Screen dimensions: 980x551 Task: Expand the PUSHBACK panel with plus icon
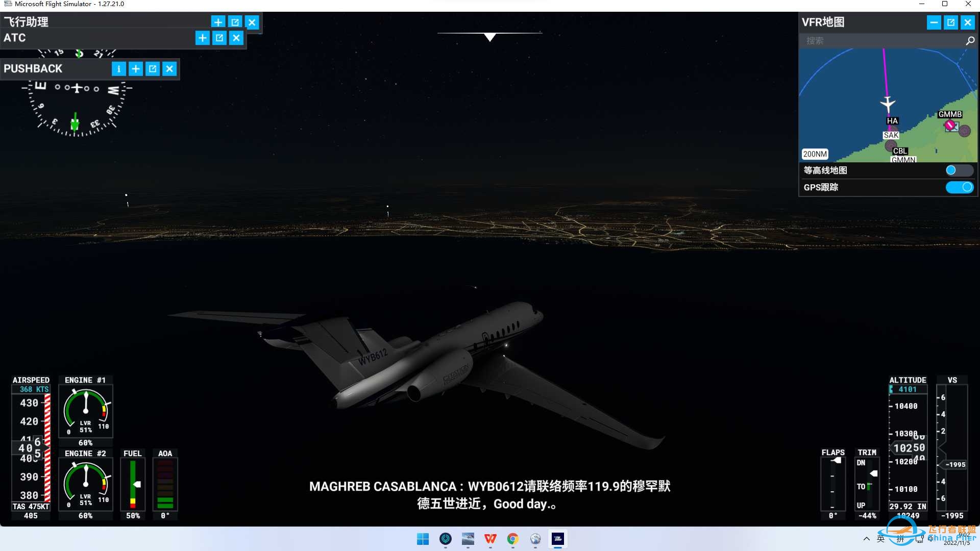[x=136, y=69]
